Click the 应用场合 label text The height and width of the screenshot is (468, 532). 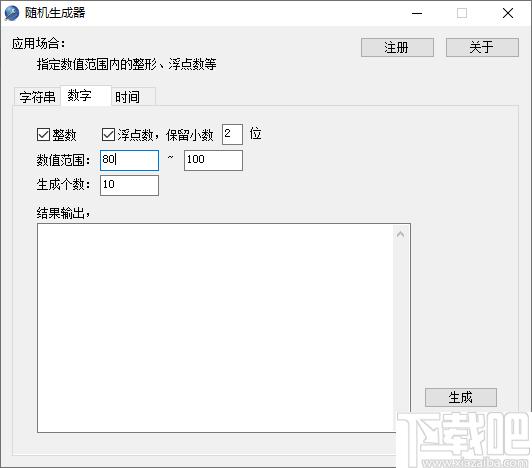coord(38,43)
